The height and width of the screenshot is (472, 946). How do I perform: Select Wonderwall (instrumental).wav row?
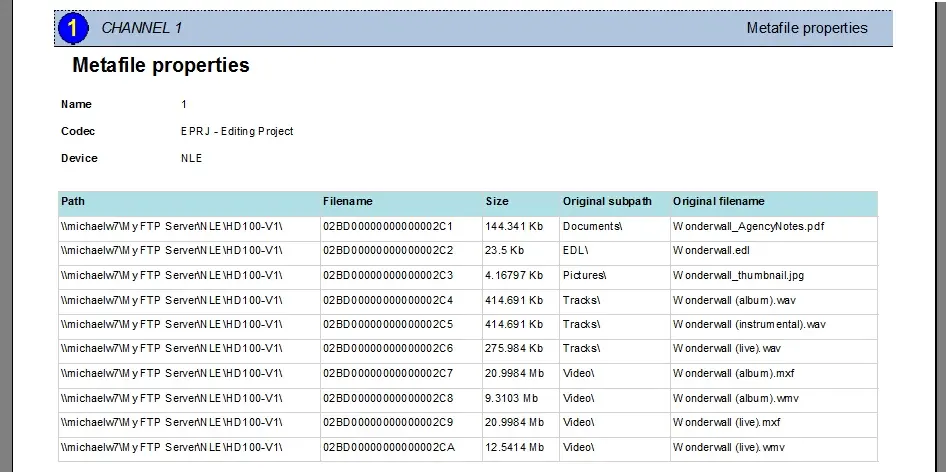[749, 324]
